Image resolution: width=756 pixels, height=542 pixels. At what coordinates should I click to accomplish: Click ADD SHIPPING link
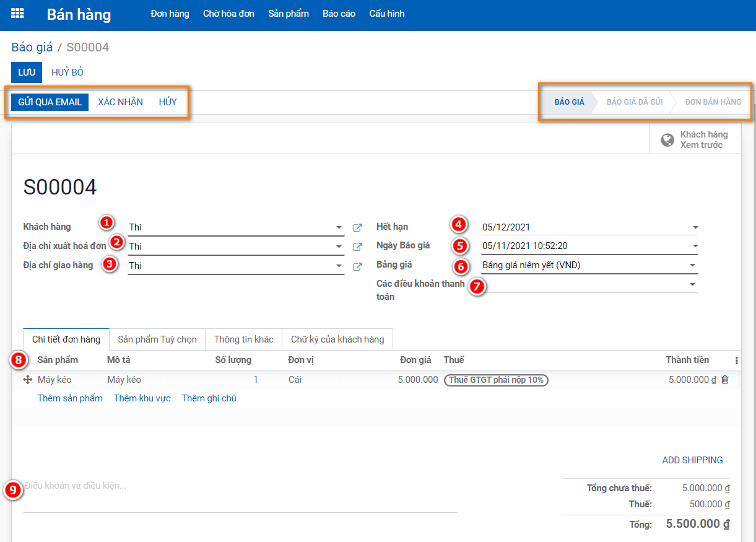coord(693,460)
